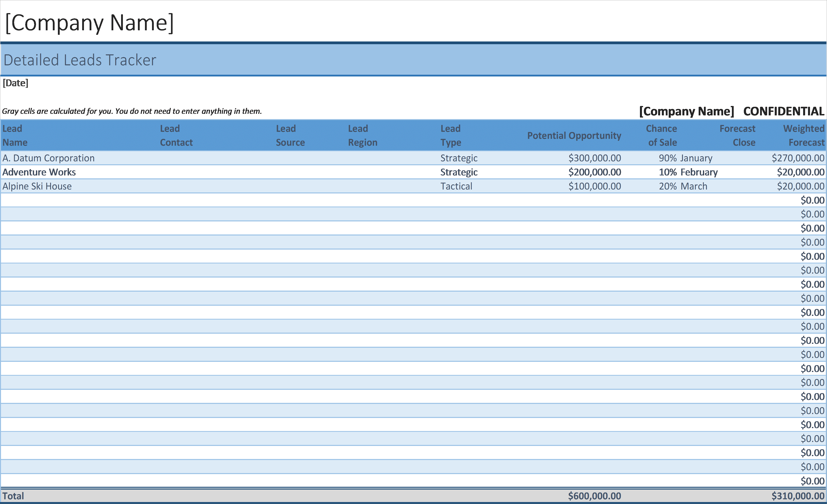Click the Lead Region column header
Image resolution: width=827 pixels, height=504 pixels.
363,136
